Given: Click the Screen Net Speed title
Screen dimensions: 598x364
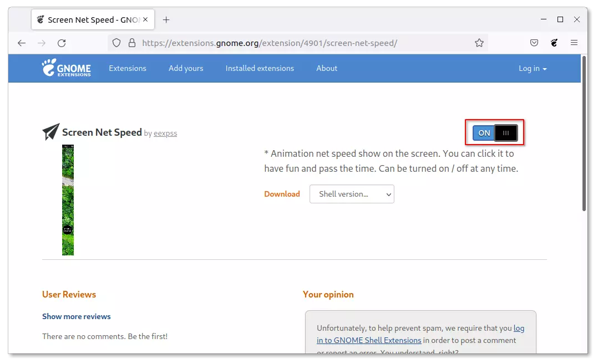Looking at the screenshot, I should tap(102, 132).
